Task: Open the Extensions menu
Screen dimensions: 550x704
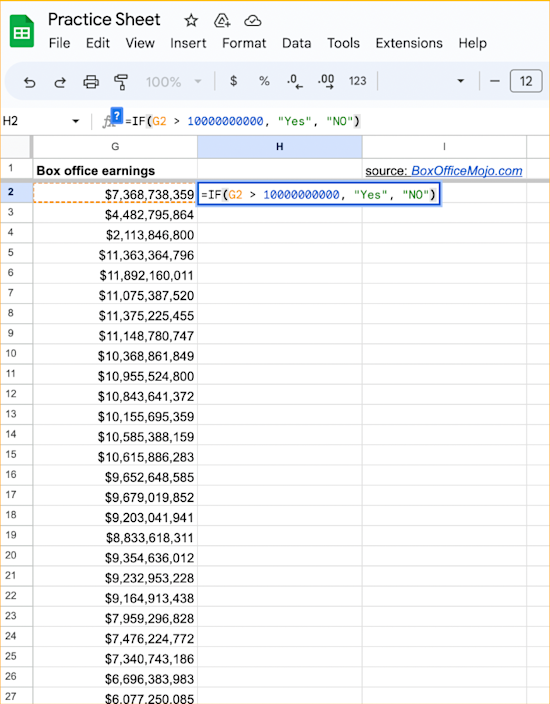Action: click(x=409, y=43)
